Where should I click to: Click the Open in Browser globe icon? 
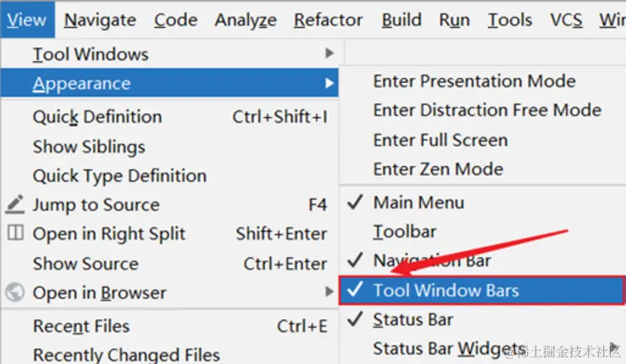tap(15, 293)
